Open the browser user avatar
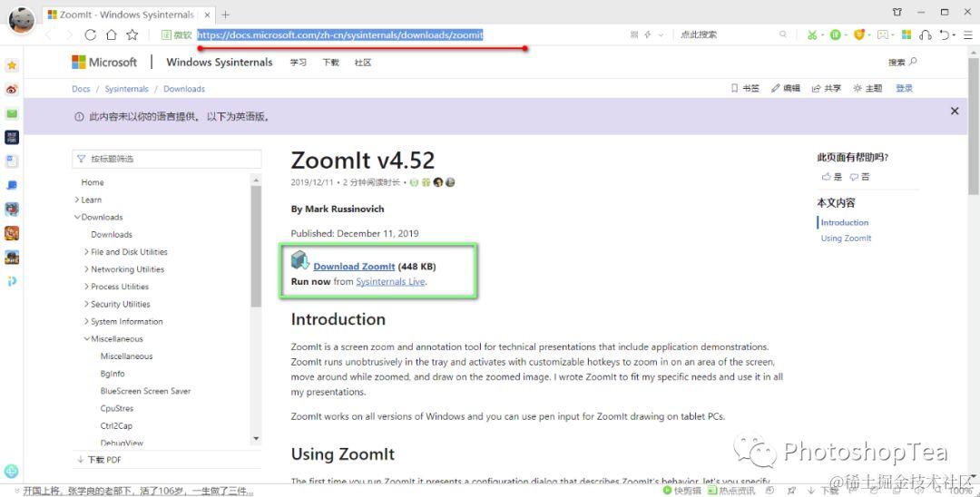The height and width of the screenshot is (497, 980). (x=21, y=20)
